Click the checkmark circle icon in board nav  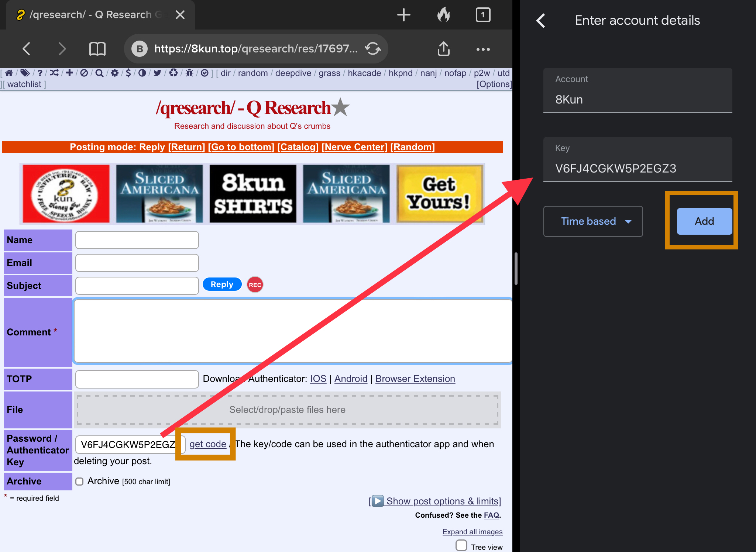click(x=205, y=73)
